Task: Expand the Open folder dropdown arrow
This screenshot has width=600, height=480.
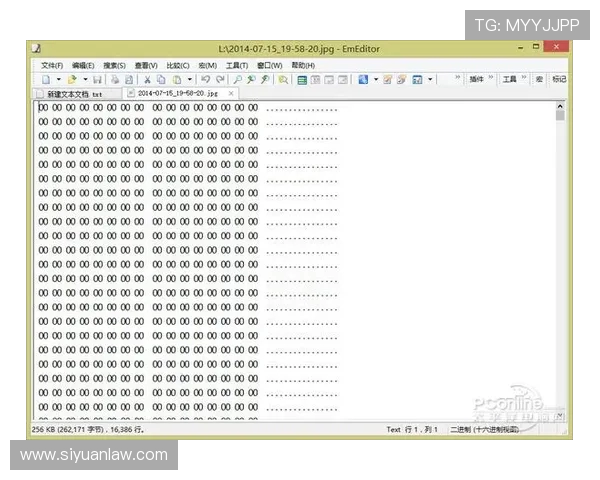Action: click(x=85, y=79)
